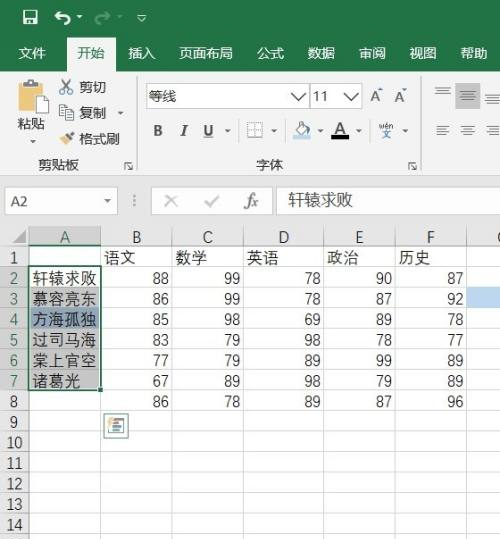Click cell containing 慕容亮东

click(65, 298)
